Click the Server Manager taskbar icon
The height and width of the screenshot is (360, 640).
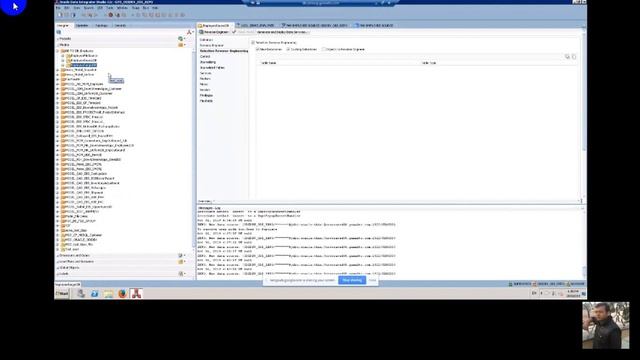click(x=81, y=293)
